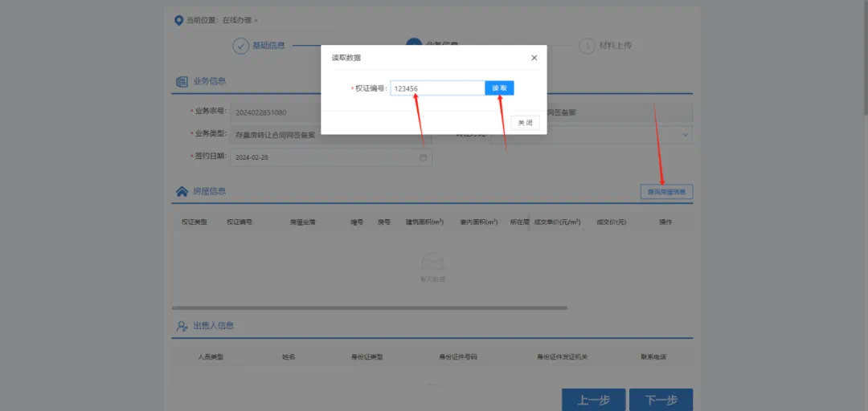Viewport: 868px width, 411px height.
Task: Click the 房屋信息 section title
Action: click(x=209, y=191)
